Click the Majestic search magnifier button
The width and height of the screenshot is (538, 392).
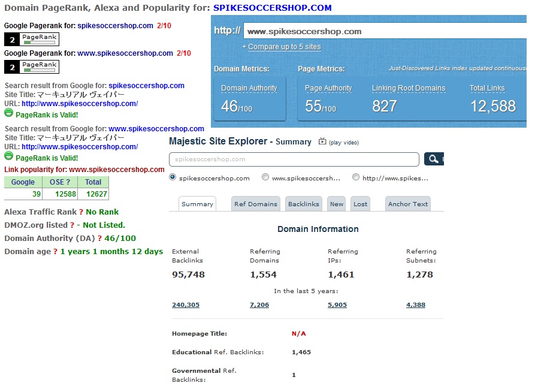click(434, 159)
